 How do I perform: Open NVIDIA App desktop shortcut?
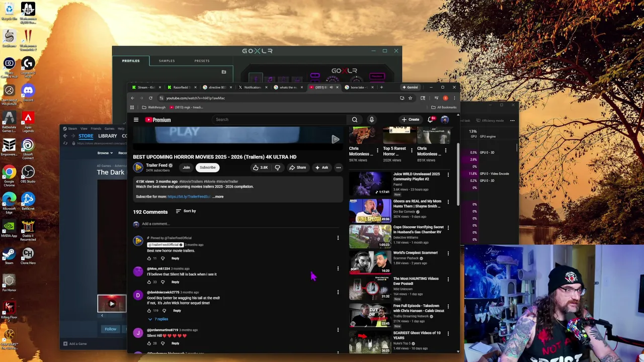[9, 229]
